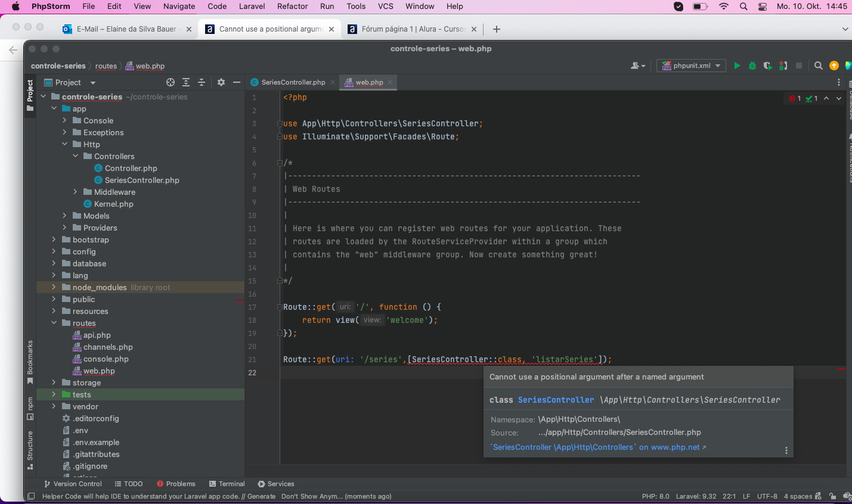
Task: Open a new browser tab with plus
Action: pos(496,29)
